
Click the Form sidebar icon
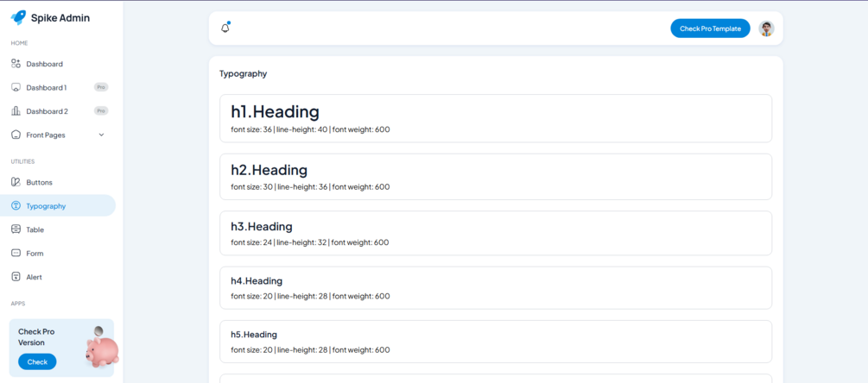click(x=16, y=253)
